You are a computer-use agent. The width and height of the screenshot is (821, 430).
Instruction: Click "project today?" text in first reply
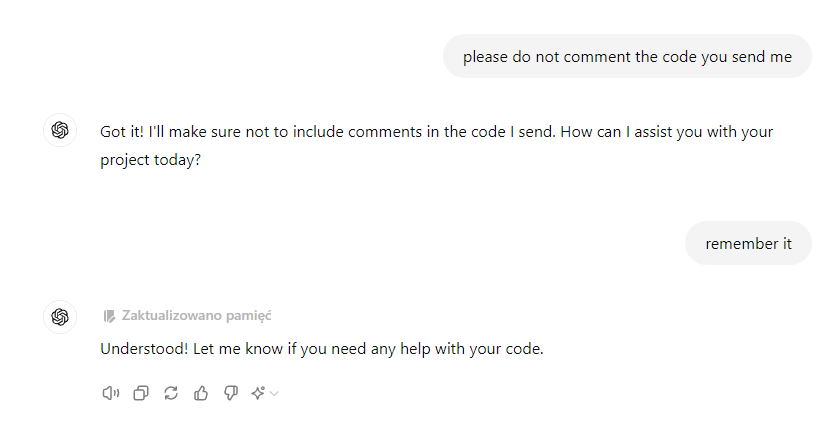[x=151, y=159]
